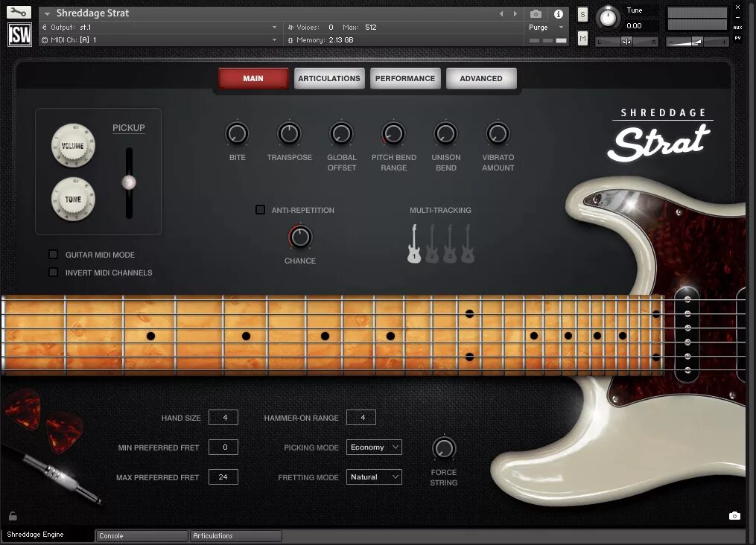The image size is (756, 545).
Task: Click the Purge button
Action: (x=539, y=27)
